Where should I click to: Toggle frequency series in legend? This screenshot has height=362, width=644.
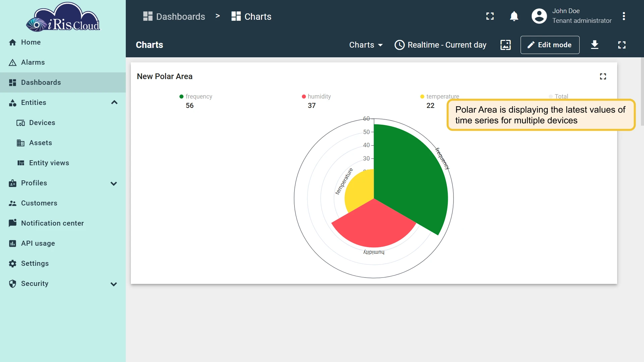196,97
